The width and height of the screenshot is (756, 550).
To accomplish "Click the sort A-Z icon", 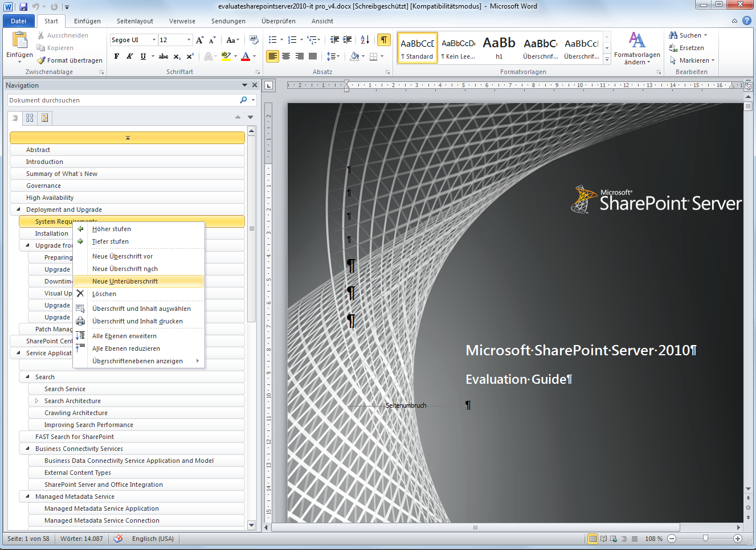I will click(365, 40).
